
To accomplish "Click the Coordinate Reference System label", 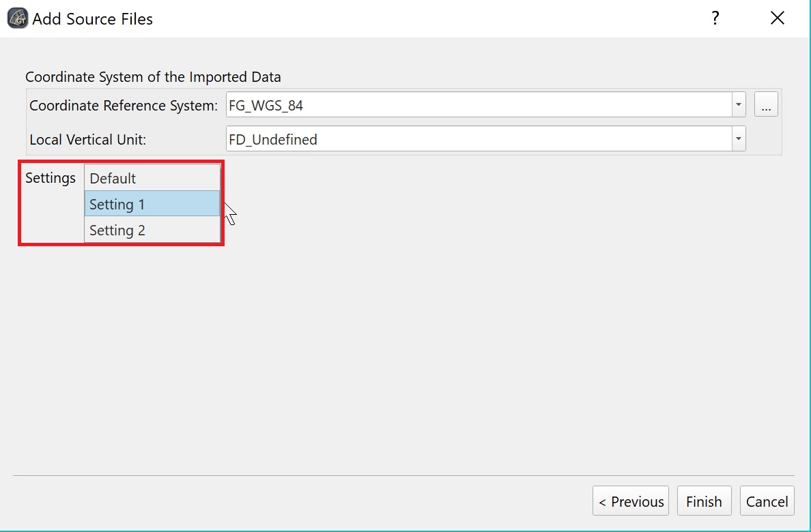I will tap(124, 106).
